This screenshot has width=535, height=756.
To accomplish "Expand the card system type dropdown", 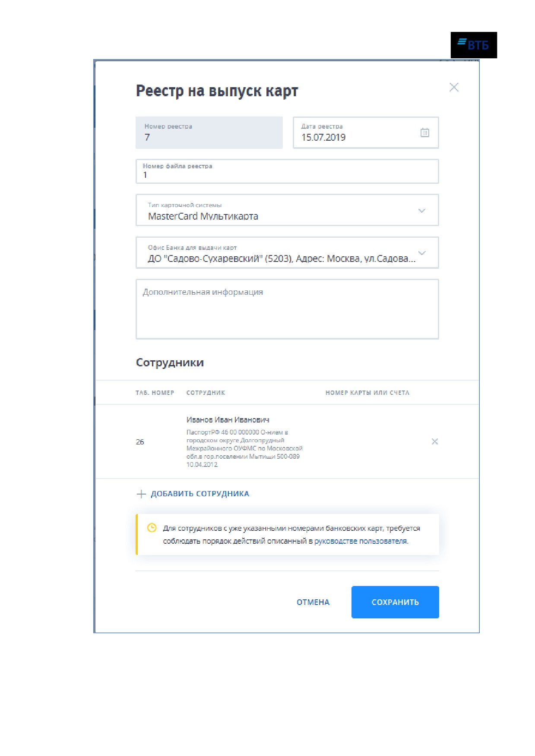I will click(x=422, y=211).
